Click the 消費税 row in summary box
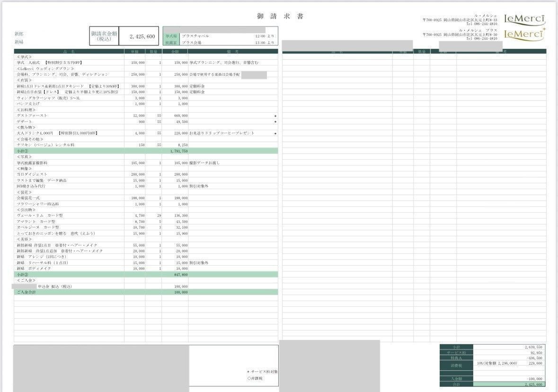Image resolution: width=558 pixels, height=392 pixels. point(492,364)
